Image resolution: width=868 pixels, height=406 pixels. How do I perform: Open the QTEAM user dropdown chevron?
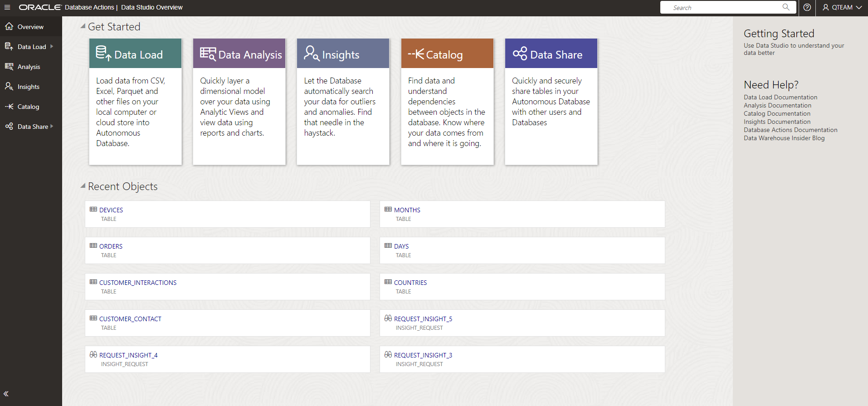tap(858, 7)
